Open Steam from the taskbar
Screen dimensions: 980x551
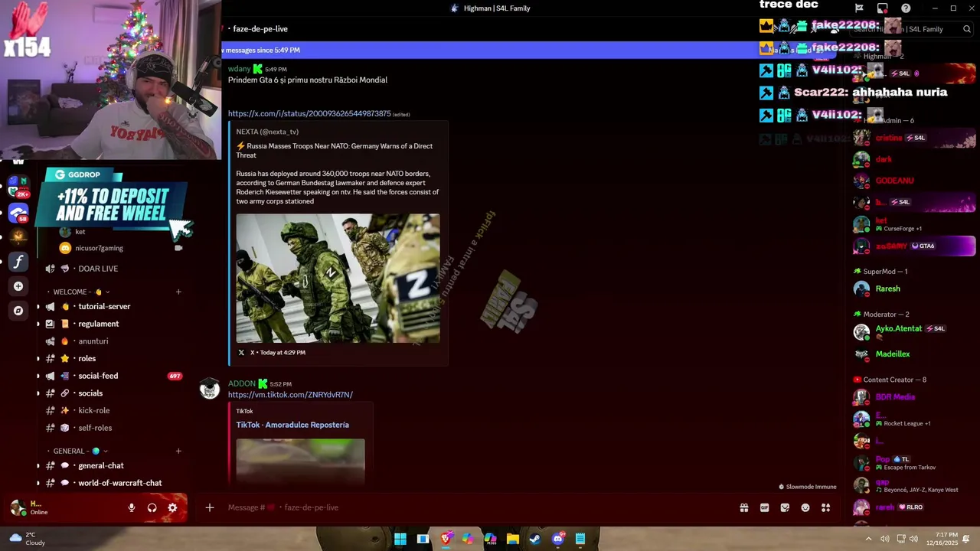534,539
